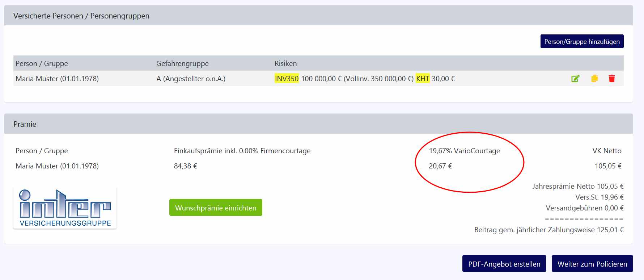Click Maria Muster (01.01.1978) in the persons table
This screenshot has width=644, height=280.
coord(57,79)
